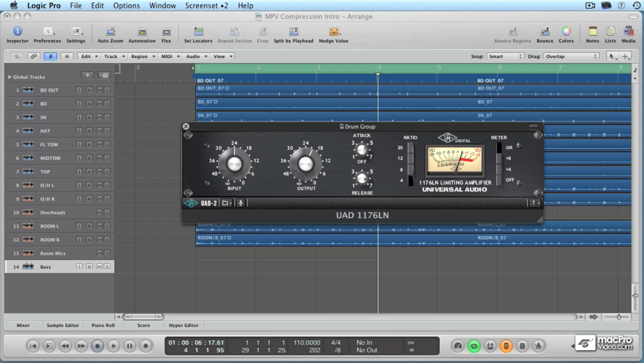Set meter mode to GR on 1176LN

[x=499, y=148]
